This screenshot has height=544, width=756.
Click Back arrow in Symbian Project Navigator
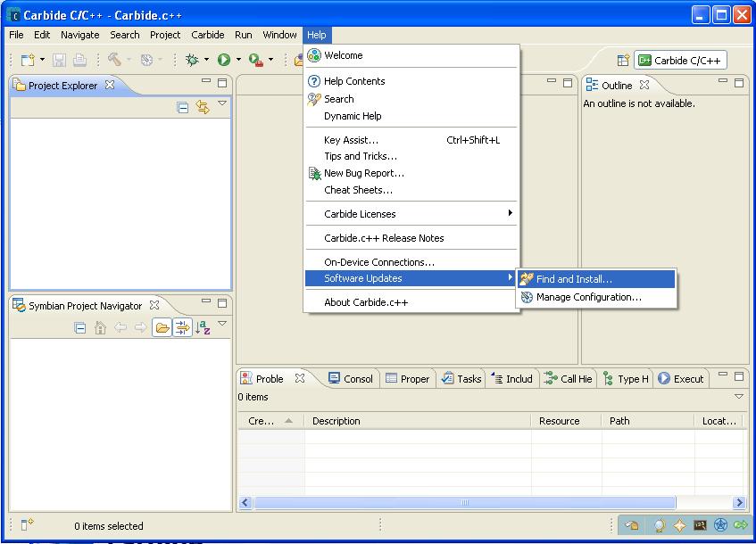click(120, 327)
